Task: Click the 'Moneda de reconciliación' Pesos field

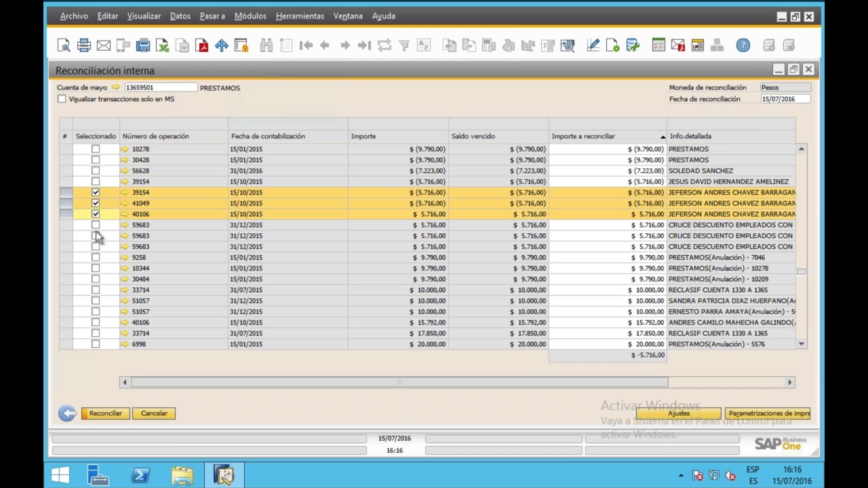Action: pyautogui.click(x=785, y=87)
